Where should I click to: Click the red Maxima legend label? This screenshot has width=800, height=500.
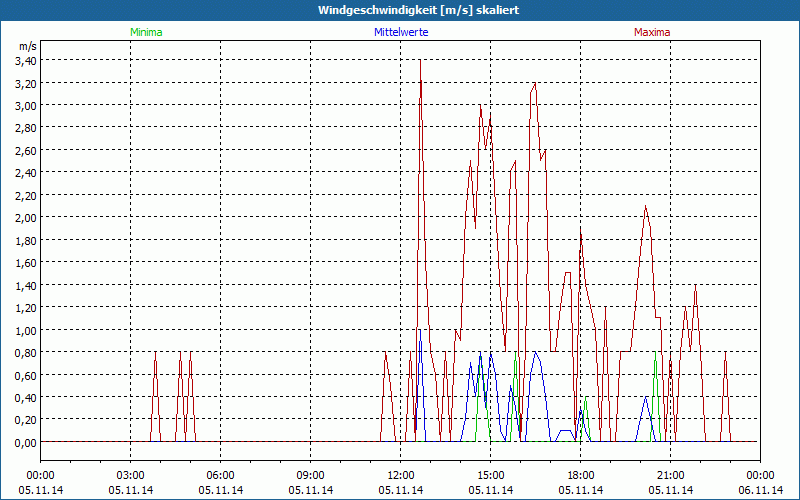[652, 32]
